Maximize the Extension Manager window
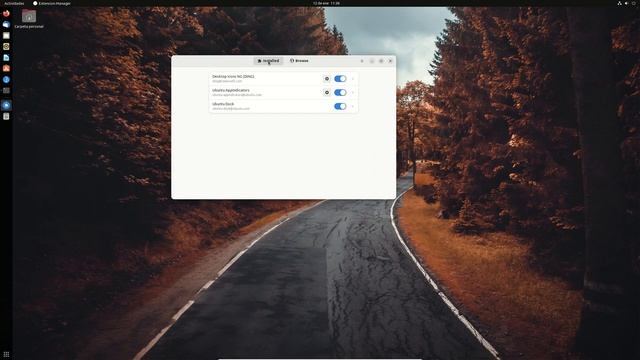This screenshot has height=360, width=640. (381, 61)
